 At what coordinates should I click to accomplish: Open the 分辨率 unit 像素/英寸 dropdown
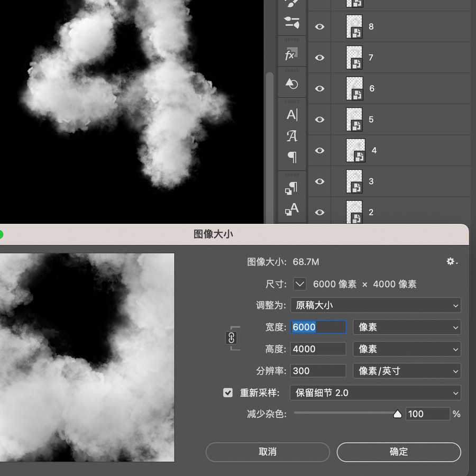407,371
